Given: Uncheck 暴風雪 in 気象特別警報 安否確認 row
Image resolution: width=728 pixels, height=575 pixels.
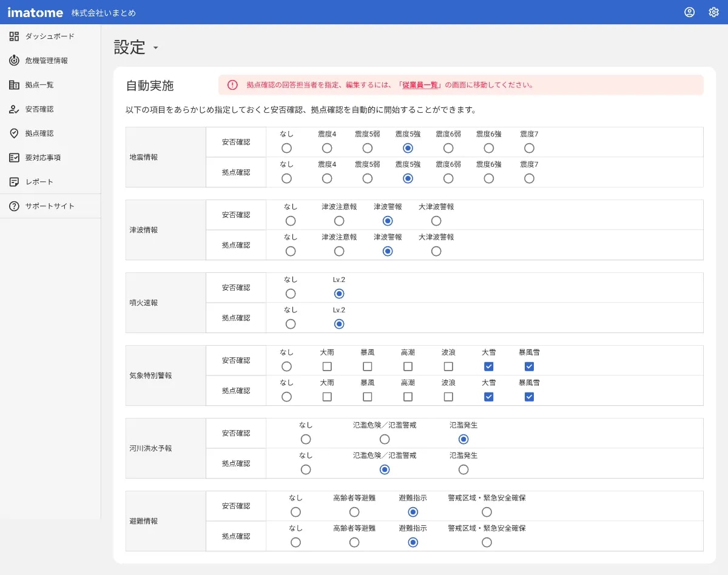Looking at the screenshot, I should (529, 366).
